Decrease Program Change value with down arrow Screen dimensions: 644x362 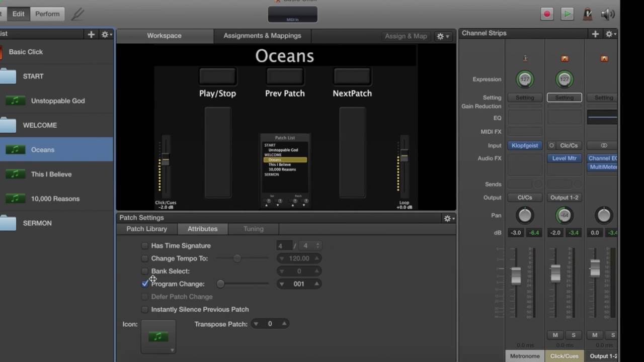pyautogui.click(x=281, y=284)
